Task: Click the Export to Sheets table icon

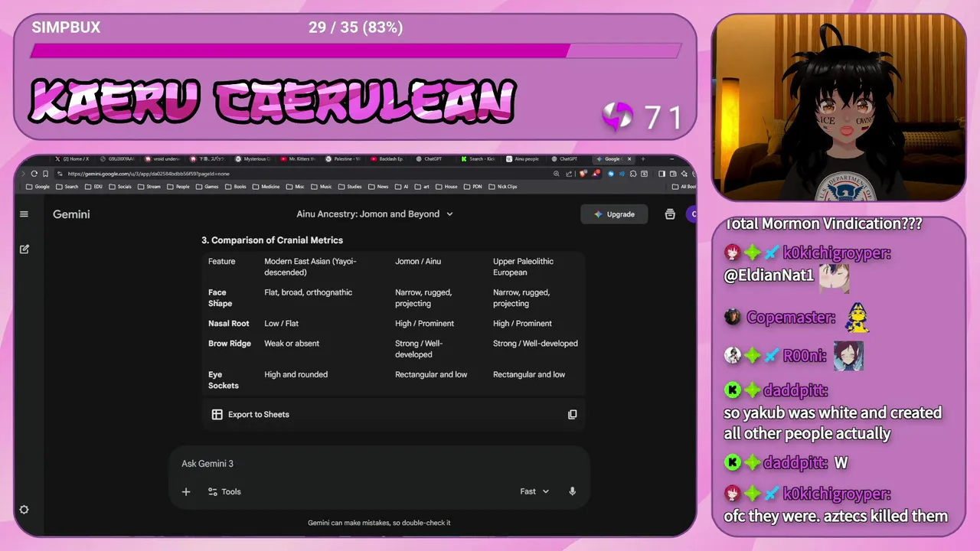Action: click(x=217, y=415)
